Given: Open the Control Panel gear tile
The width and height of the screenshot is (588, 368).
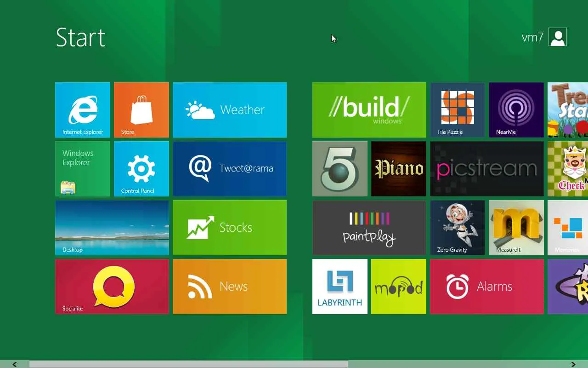Looking at the screenshot, I should (x=141, y=169).
